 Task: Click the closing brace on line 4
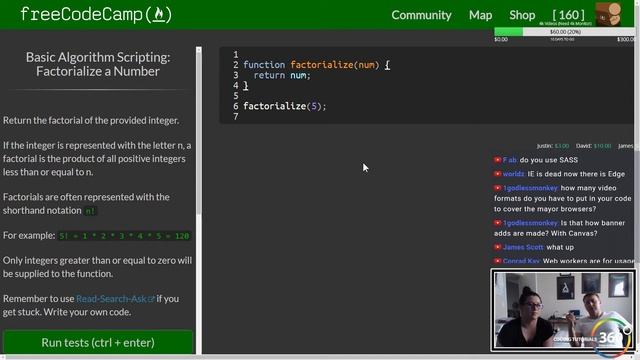coord(246,86)
